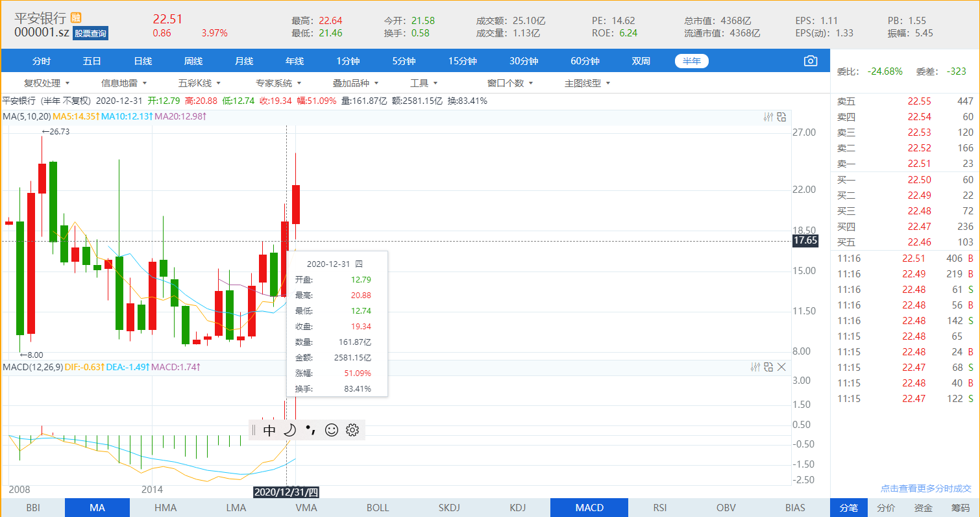The height and width of the screenshot is (517, 980).
Task: Toggle BBI indicator
Action: coord(32,508)
